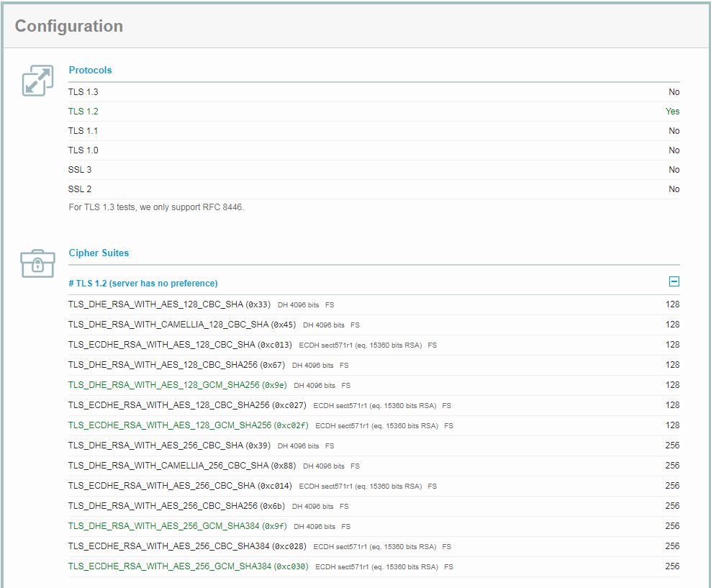Click the Configuration panel title
This screenshot has height=588, width=711.
[x=69, y=26]
